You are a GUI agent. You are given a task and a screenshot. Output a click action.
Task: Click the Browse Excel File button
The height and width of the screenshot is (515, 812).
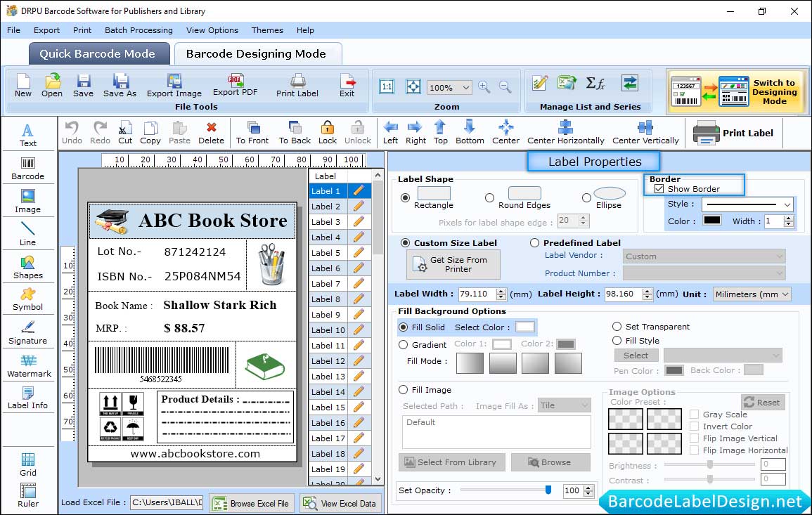[x=252, y=503]
